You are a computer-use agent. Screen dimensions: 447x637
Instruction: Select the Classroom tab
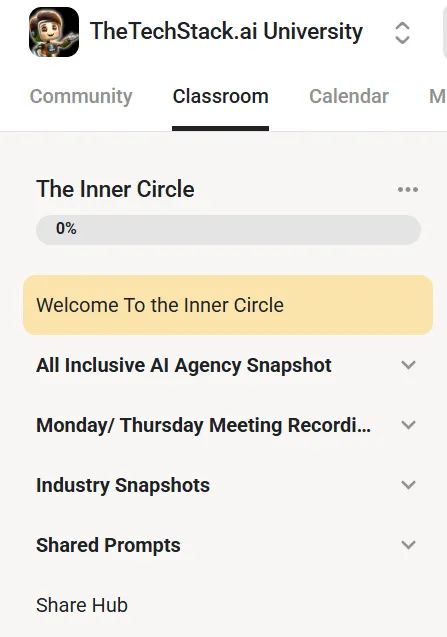pos(220,97)
